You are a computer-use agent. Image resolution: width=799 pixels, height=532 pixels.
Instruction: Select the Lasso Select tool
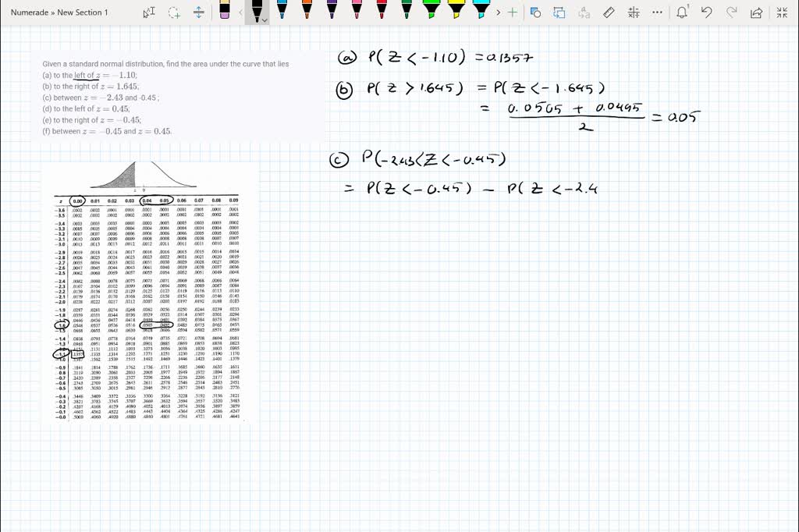[x=173, y=12]
